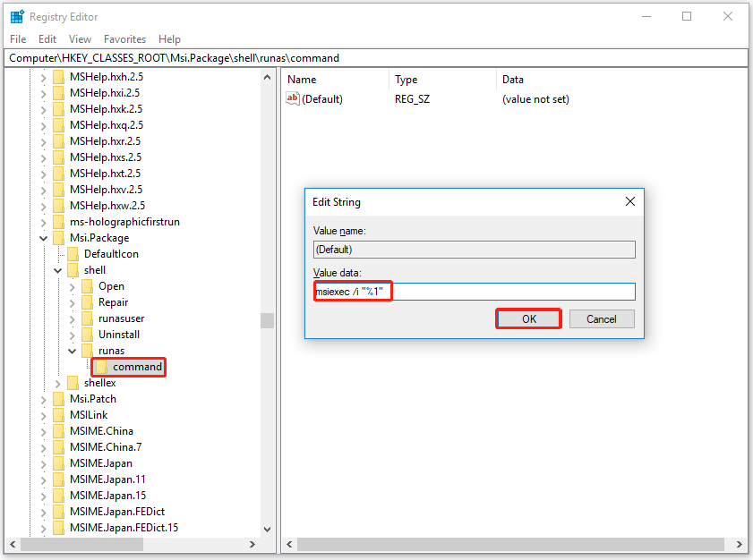Collapse the Msi.Package tree node

(x=43, y=237)
